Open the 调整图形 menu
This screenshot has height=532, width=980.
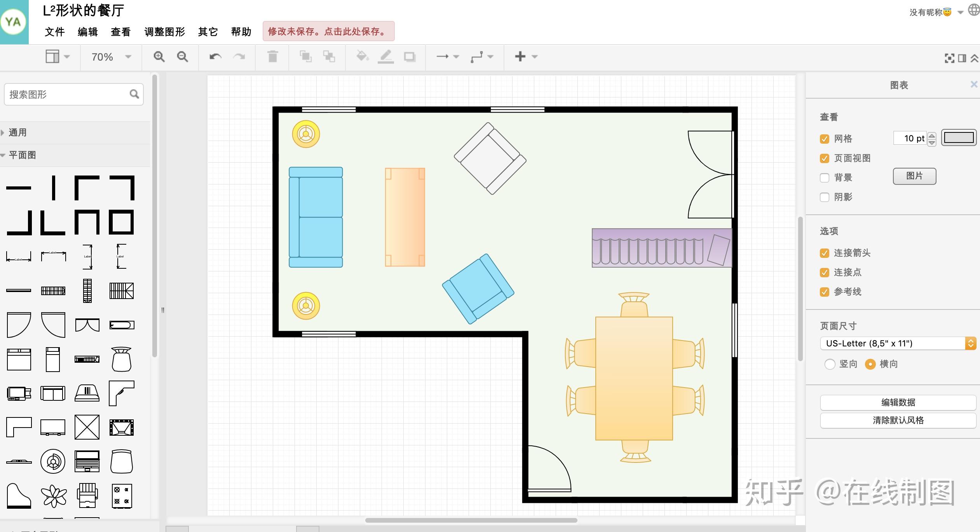point(164,32)
